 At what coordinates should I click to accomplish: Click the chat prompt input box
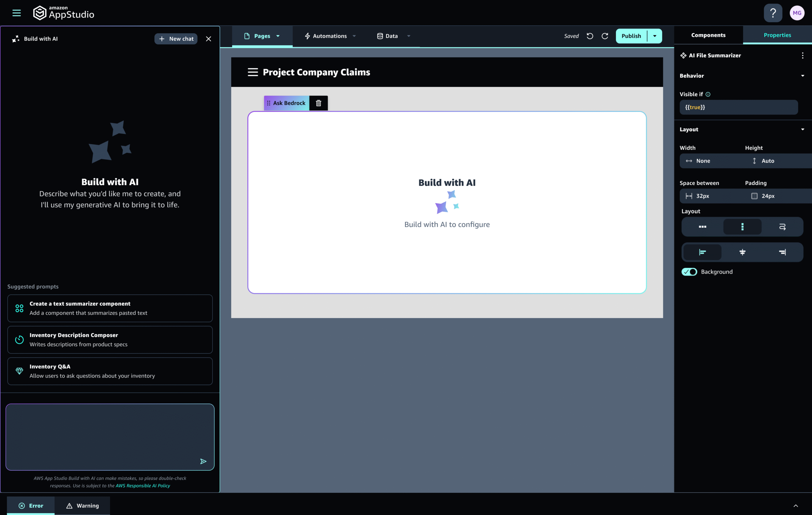tap(110, 437)
